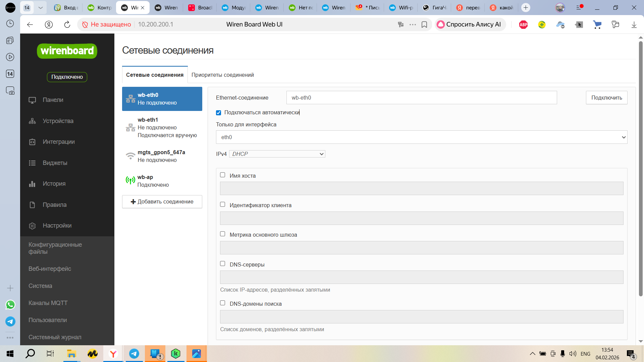Click the add-connection button
This screenshot has height=362, width=644.
pyautogui.click(x=162, y=202)
